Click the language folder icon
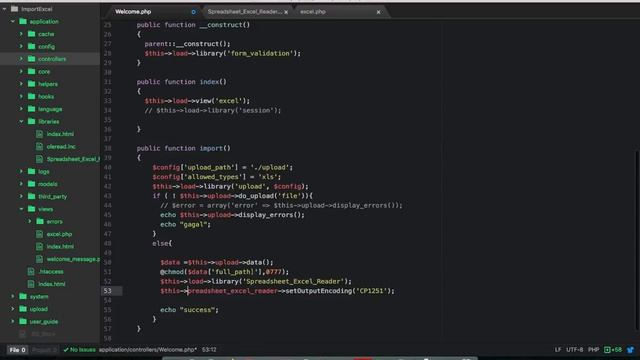The width and height of the screenshot is (640, 360). (31, 109)
